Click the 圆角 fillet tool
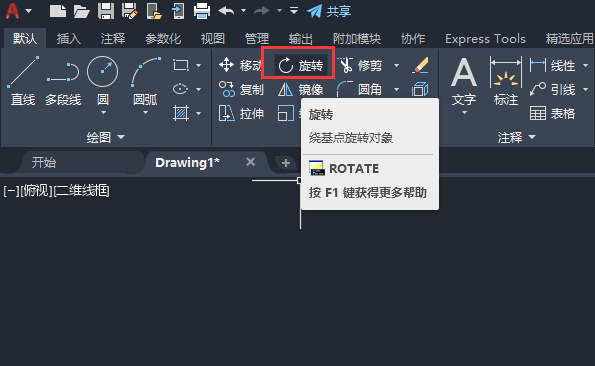 point(360,90)
